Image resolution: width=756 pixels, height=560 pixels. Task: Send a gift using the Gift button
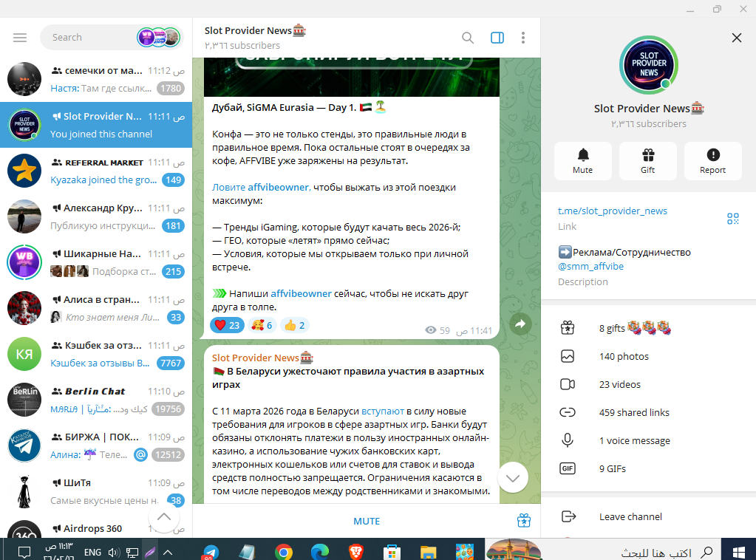point(648,161)
